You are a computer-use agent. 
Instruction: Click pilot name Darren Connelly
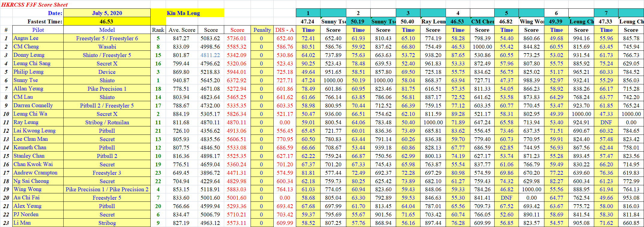(x=33, y=105)
